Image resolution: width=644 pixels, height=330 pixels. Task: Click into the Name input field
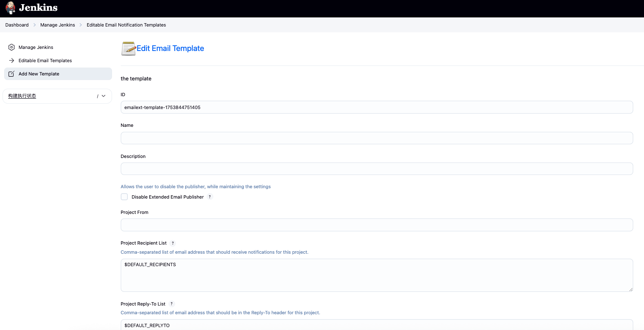pyautogui.click(x=376, y=138)
